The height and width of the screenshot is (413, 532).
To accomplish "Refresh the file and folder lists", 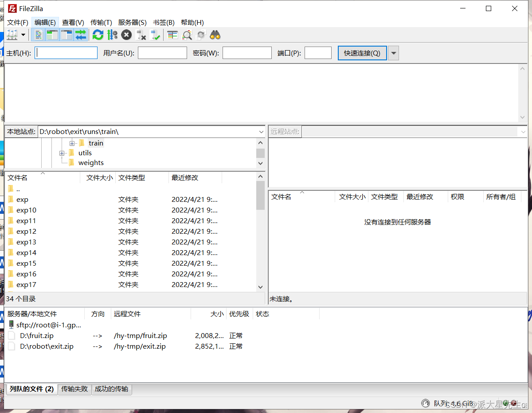I will click(x=98, y=35).
